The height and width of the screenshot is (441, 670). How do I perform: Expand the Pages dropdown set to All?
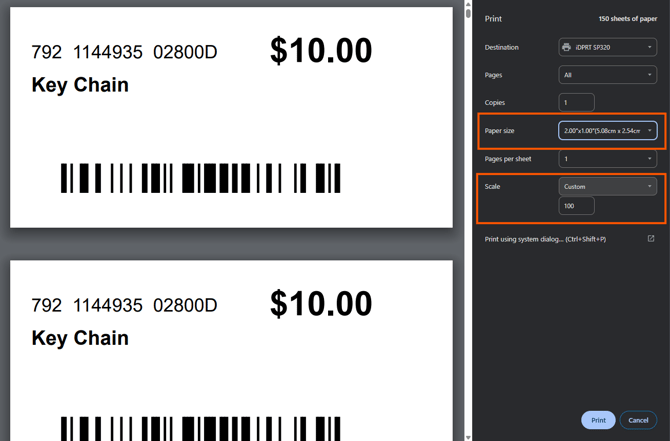(x=607, y=75)
